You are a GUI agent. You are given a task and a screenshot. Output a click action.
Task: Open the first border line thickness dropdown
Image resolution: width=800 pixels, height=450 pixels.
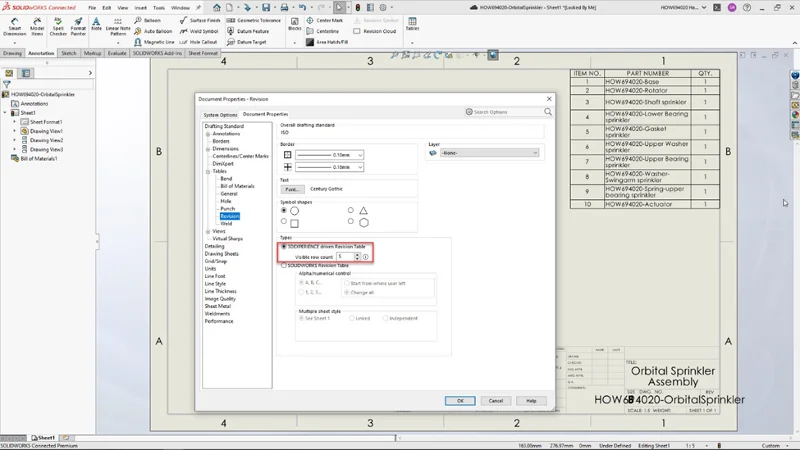click(330, 155)
